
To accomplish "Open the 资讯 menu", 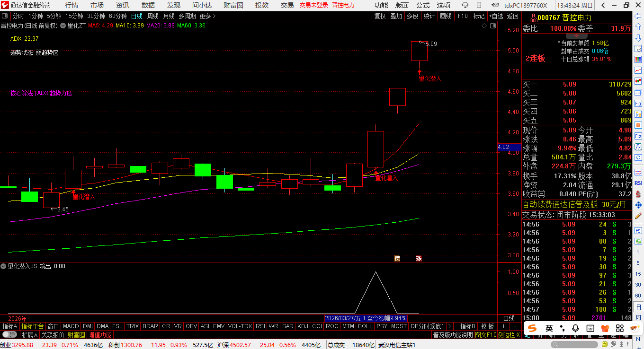I will [x=123, y=5].
